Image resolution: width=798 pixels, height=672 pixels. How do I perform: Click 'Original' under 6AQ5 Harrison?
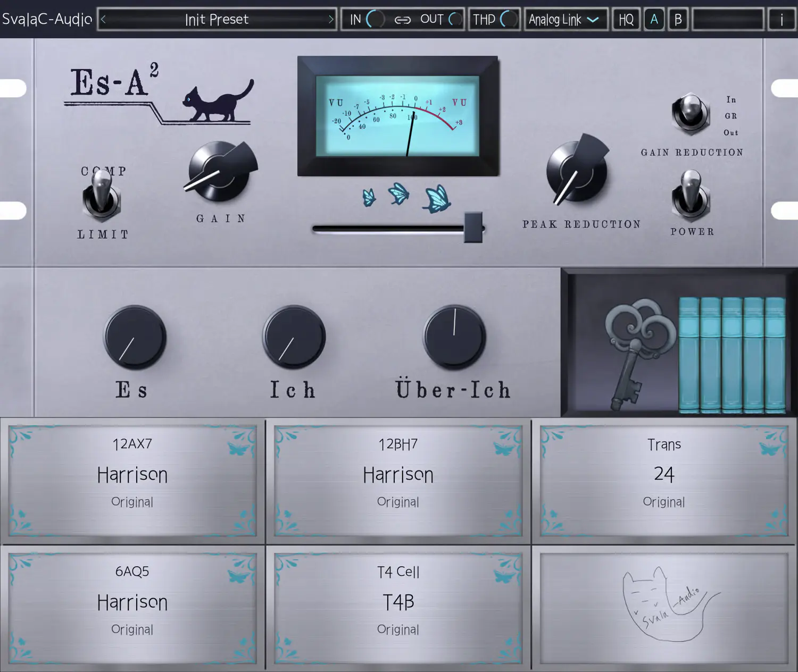(x=132, y=629)
